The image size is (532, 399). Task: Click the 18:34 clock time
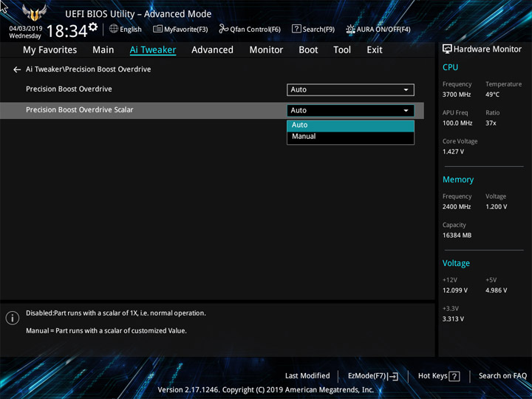pyautogui.click(x=66, y=31)
